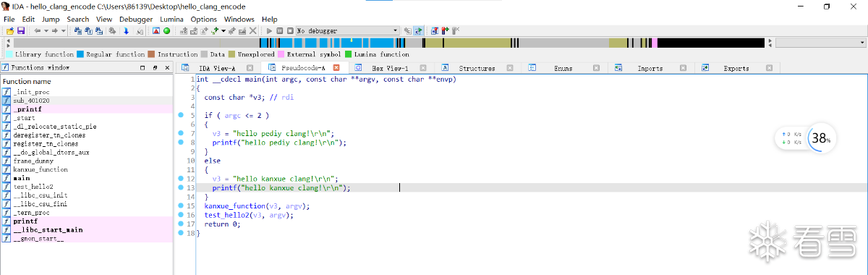Select main in the functions list

coord(87,178)
